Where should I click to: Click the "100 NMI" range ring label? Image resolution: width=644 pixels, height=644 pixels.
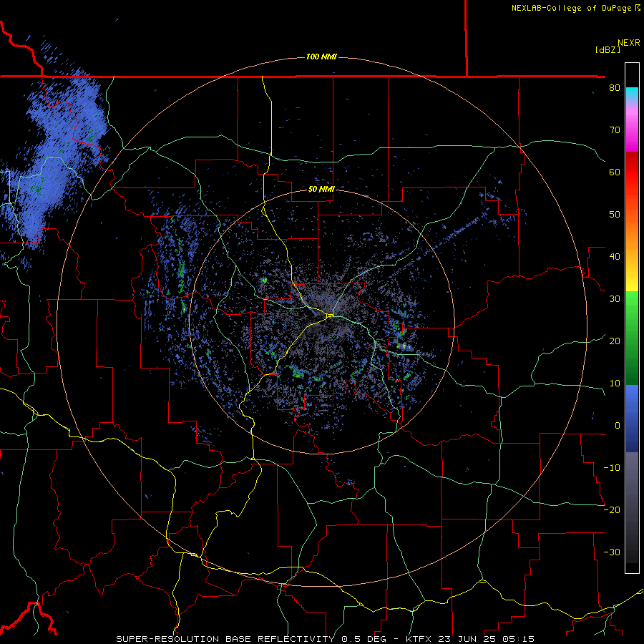[321, 57]
